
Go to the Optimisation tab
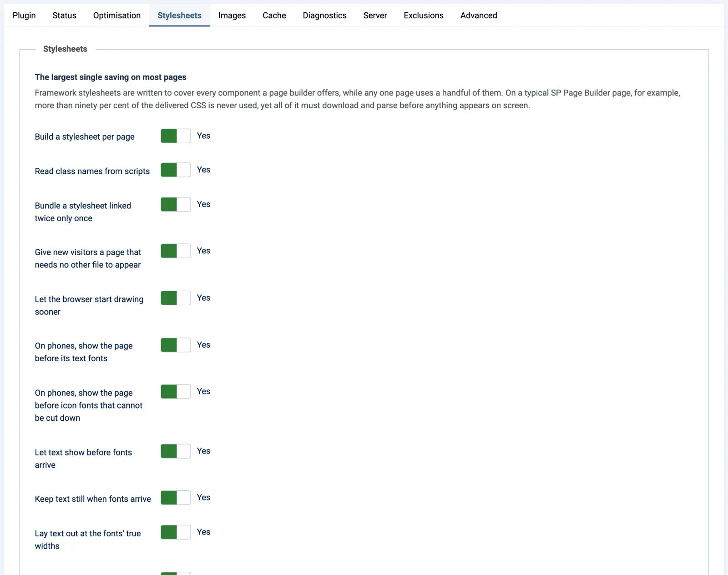[117, 15]
